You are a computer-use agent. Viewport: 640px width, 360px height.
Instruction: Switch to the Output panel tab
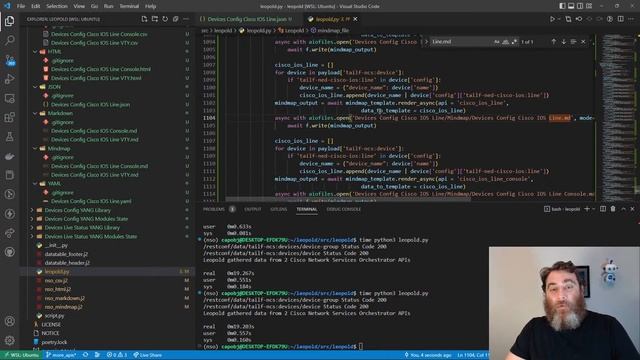coord(253,209)
